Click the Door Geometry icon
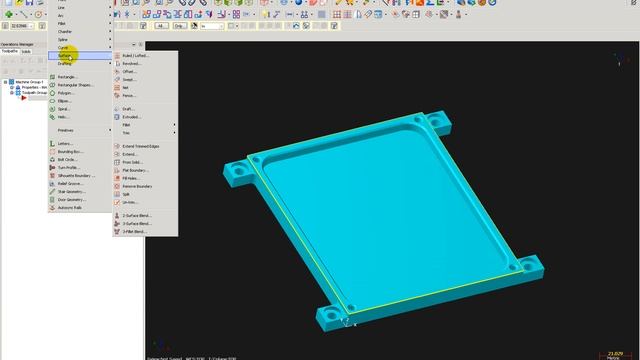The image size is (640, 360). tap(52, 200)
